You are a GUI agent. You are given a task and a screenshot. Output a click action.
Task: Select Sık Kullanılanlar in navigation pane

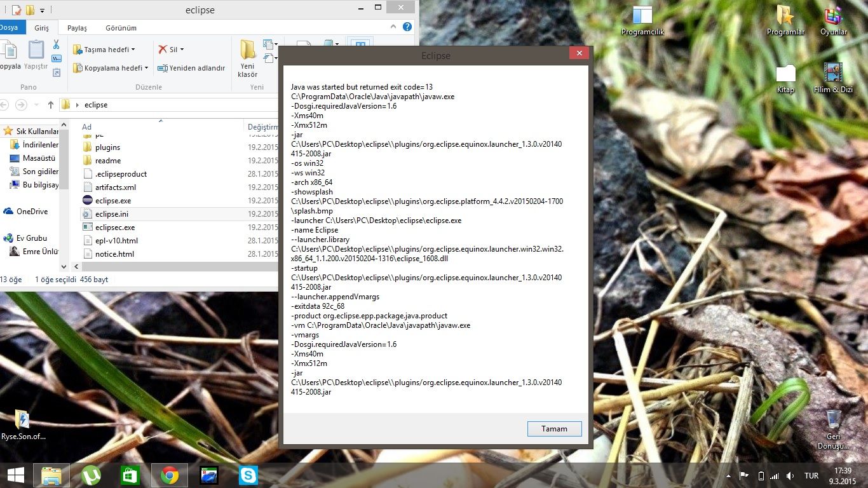coord(32,132)
